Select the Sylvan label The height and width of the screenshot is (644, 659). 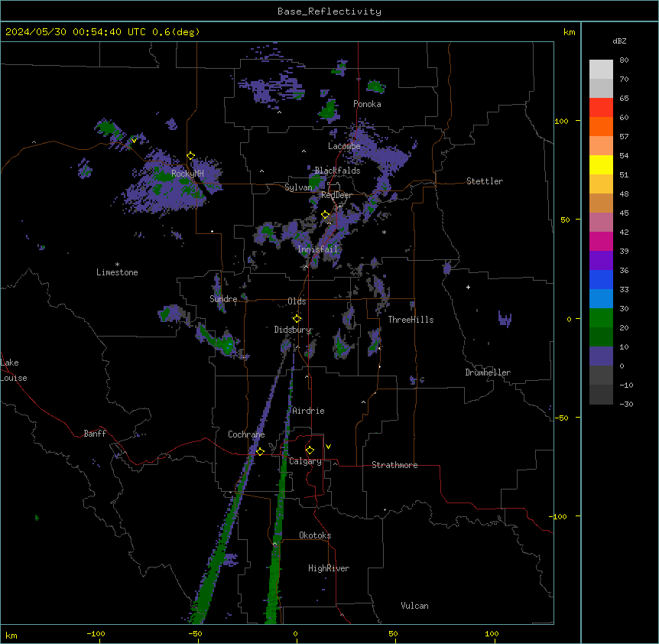coord(298,187)
